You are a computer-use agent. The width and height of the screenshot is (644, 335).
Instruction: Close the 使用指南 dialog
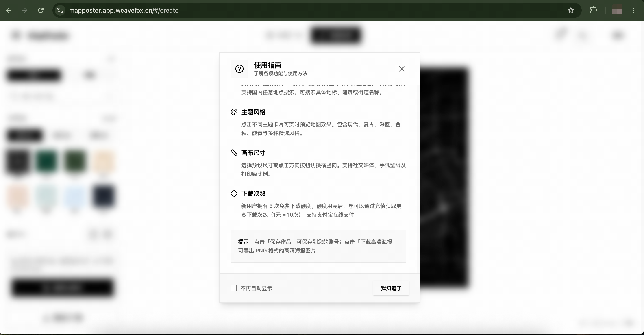[x=402, y=69]
